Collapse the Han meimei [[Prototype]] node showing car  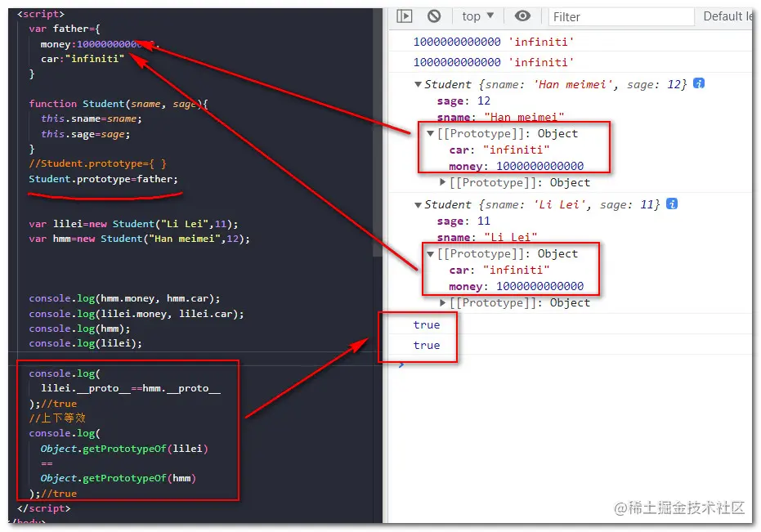430,133
